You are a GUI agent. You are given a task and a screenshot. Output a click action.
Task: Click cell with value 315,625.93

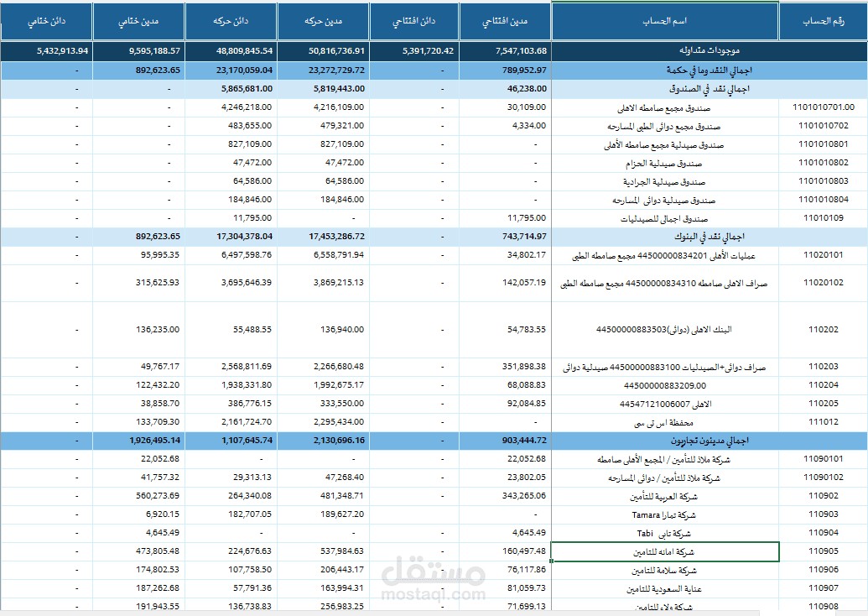point(157,283)
